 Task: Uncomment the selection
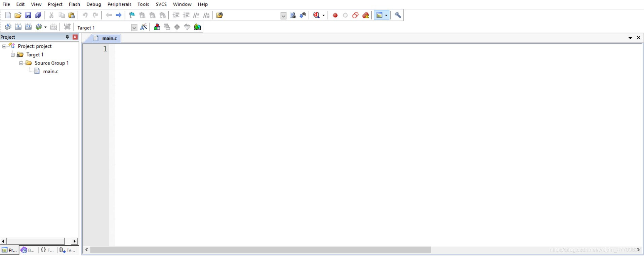coord(206,15)
